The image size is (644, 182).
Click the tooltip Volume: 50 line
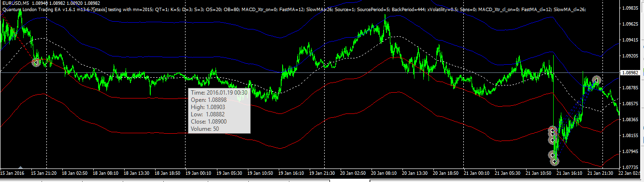pyautogui.click(x=205, y=129)
